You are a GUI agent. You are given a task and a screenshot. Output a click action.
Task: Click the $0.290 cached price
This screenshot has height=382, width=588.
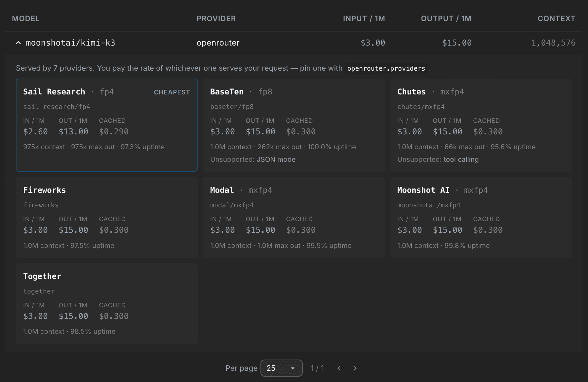point(114,132)
